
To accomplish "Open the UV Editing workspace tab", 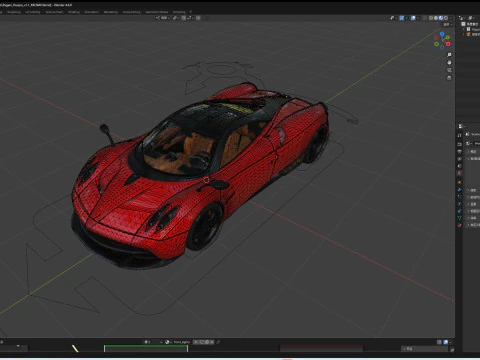I will coord(33,12).
